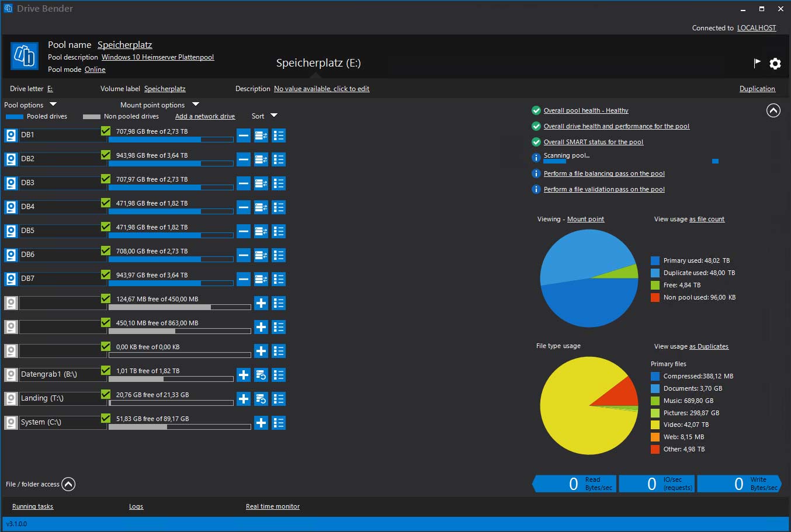Toggle the green checkbox for DB5

pos(106,227)
